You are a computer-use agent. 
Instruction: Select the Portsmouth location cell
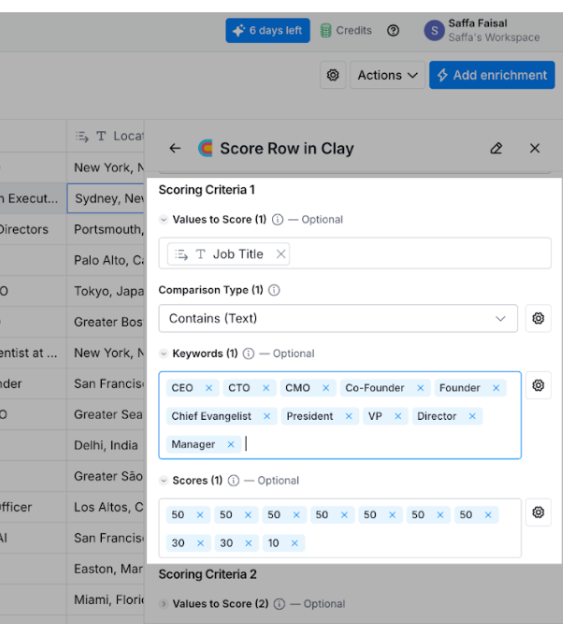105,229
